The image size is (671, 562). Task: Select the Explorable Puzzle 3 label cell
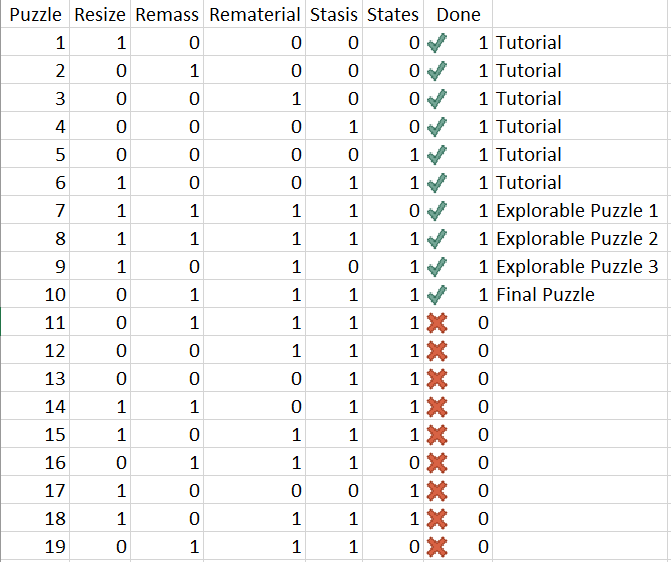click(x=577, y=267)
